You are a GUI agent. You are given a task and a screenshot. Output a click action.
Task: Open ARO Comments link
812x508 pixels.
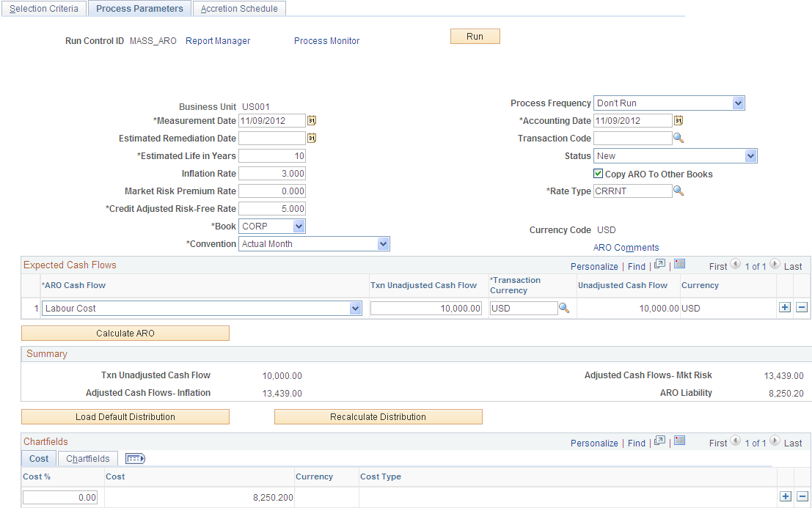pyautogui.click(x=626, y=248)
